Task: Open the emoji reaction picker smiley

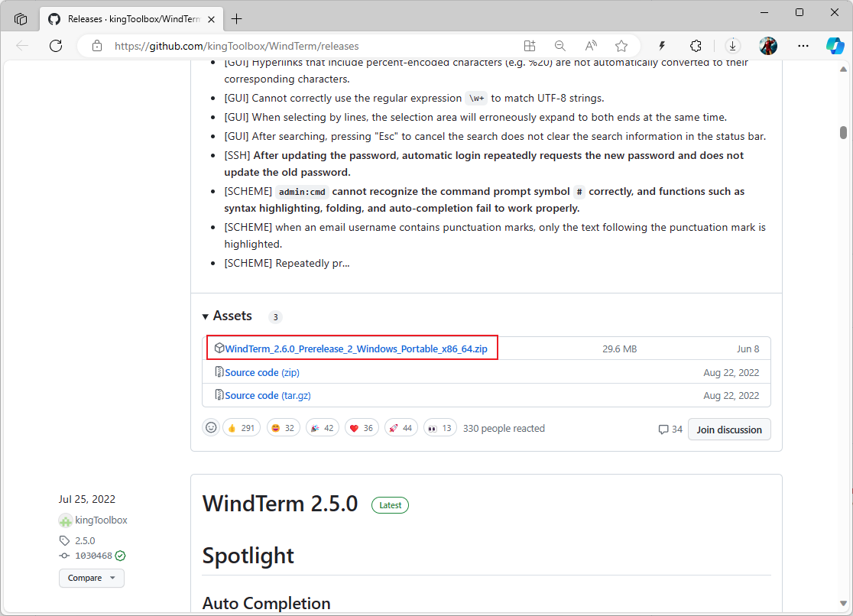Action: [211, 428]
